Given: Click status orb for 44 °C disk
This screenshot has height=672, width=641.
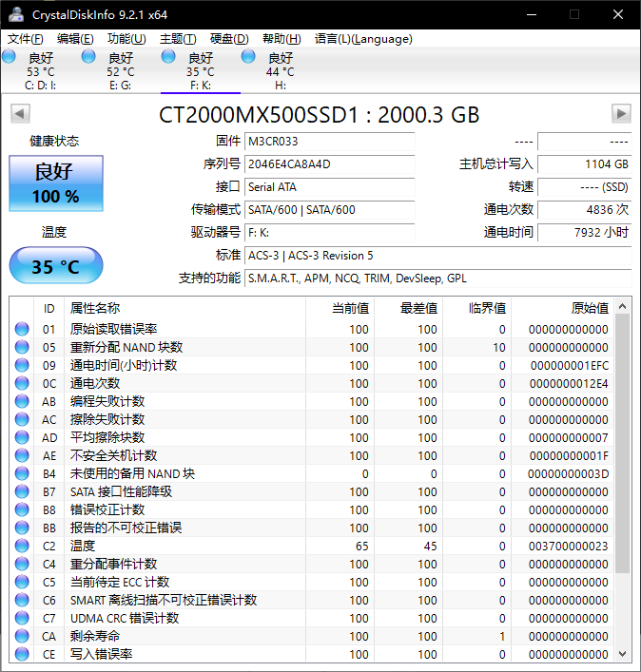Looking at the screenshot, I should coord(248,56).
